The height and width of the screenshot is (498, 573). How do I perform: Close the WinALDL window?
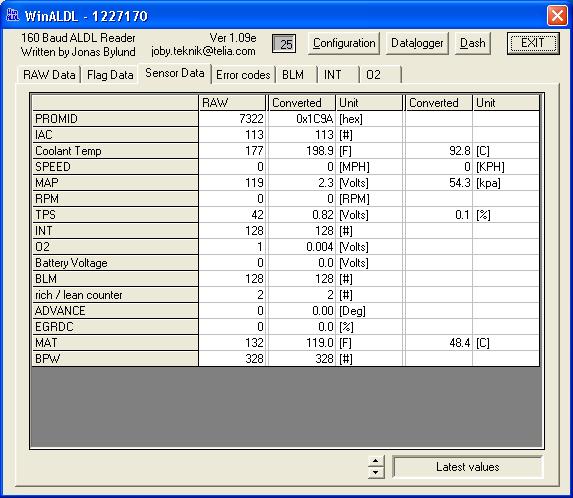557,16
